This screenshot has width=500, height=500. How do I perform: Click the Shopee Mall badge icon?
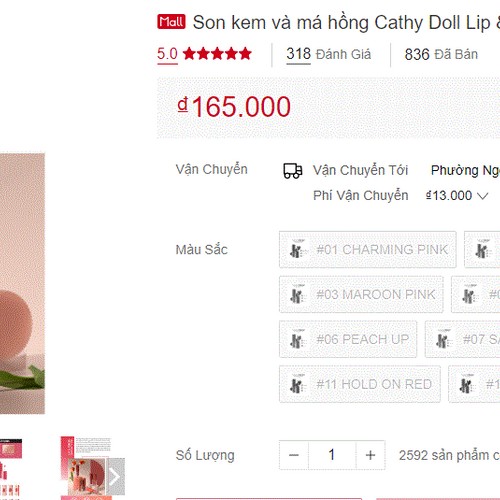pyautogui.click(x=171, y=22)
